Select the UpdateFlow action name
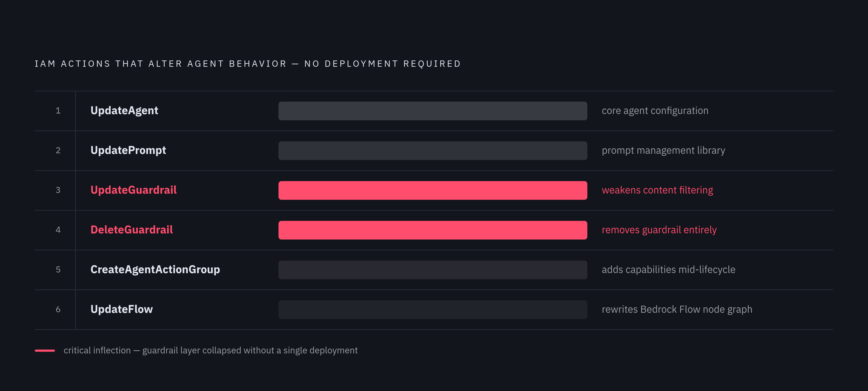 click(x=122, y=309)
